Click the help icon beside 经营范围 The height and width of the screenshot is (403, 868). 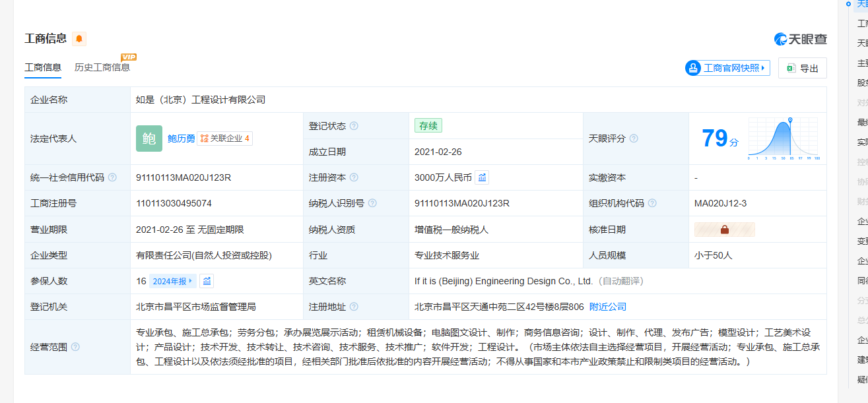coord(75,347)
